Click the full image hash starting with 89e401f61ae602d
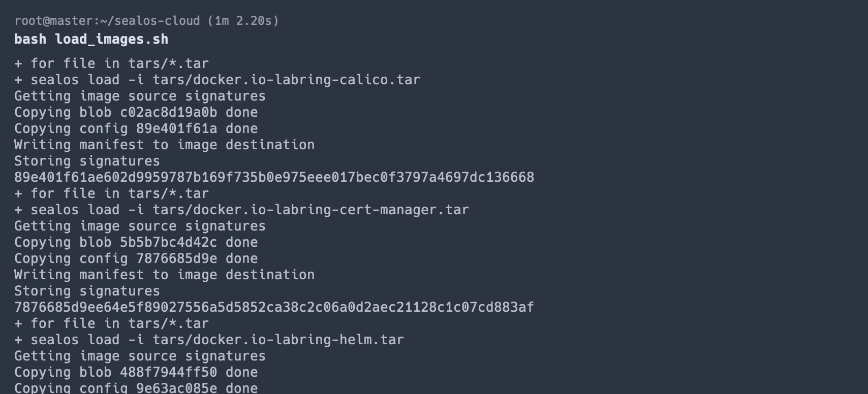Screen dimensions: 868x394 coord(274,177)
